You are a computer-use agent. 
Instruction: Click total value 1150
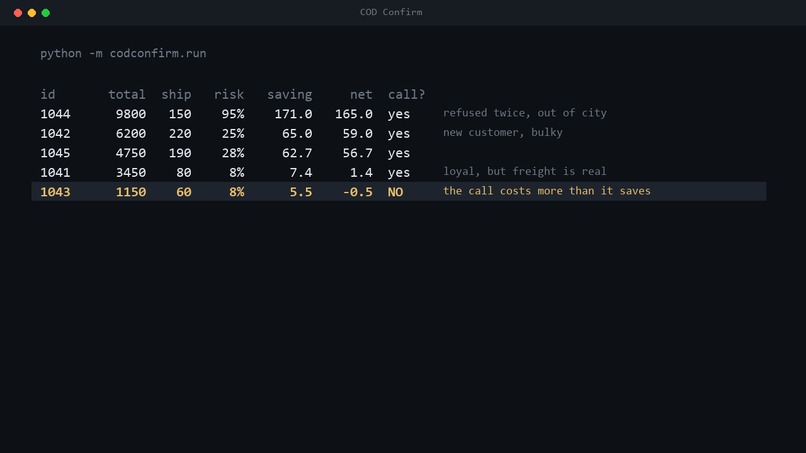point(131,192)
